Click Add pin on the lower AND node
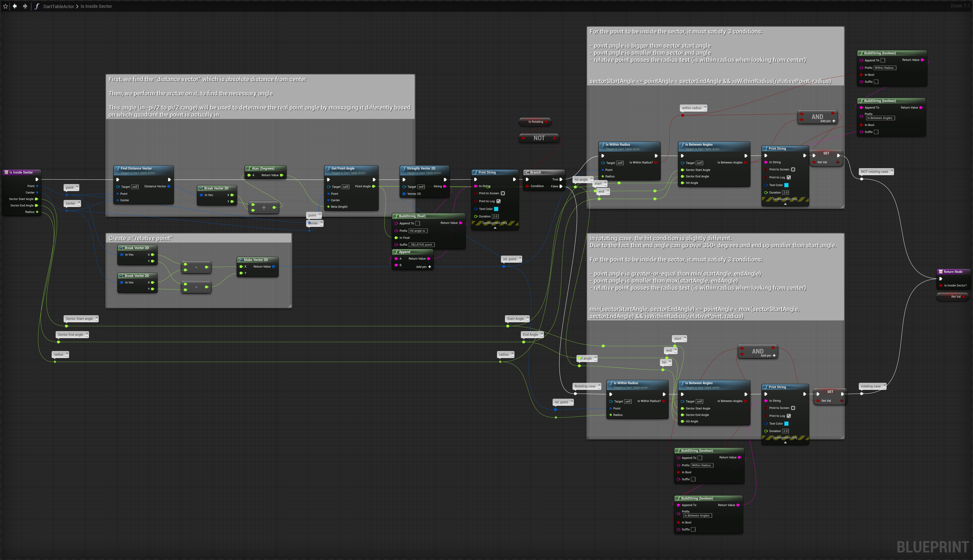Viewport: 973px width, 560px height. (768, 356)
